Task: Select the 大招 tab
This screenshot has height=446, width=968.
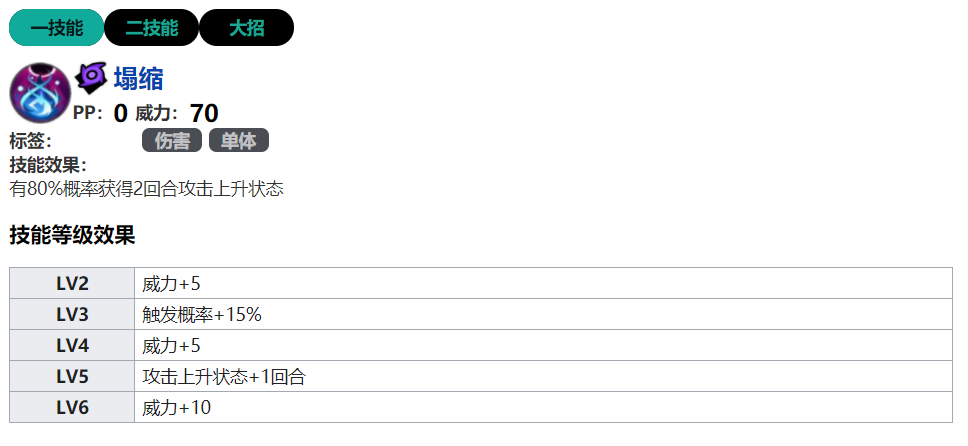Action: point(246,28)
